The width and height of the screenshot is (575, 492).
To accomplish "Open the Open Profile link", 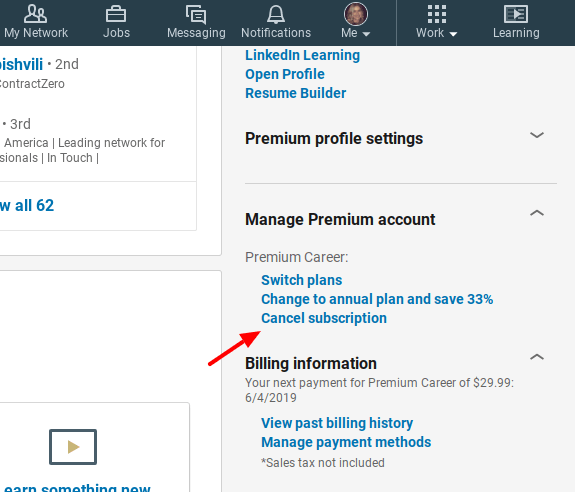I will 285,74.
